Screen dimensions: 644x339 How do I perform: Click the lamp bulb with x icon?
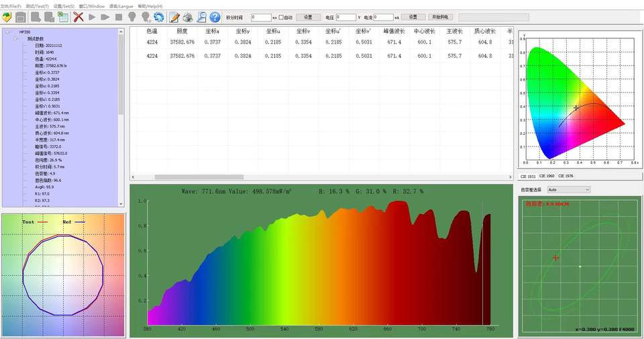coord(146,17)
